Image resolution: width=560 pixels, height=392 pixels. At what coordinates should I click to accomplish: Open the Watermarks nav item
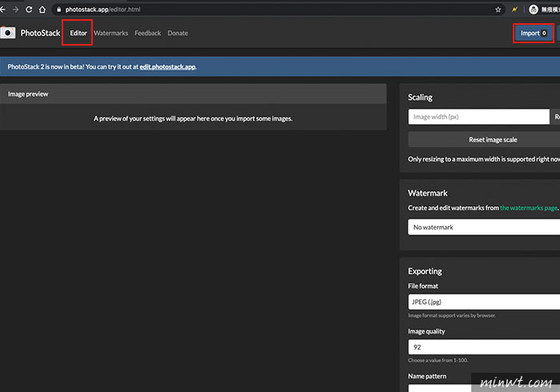110,33
